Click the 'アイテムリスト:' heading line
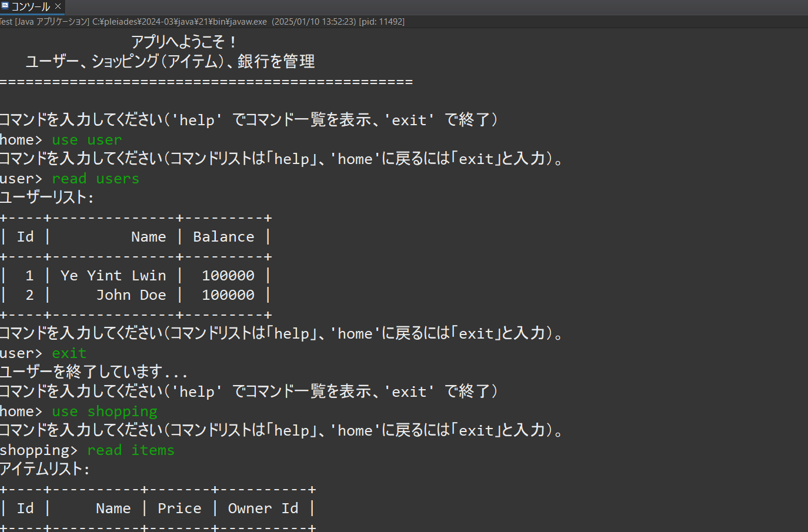The image size is (808, 532). (45, 469)
